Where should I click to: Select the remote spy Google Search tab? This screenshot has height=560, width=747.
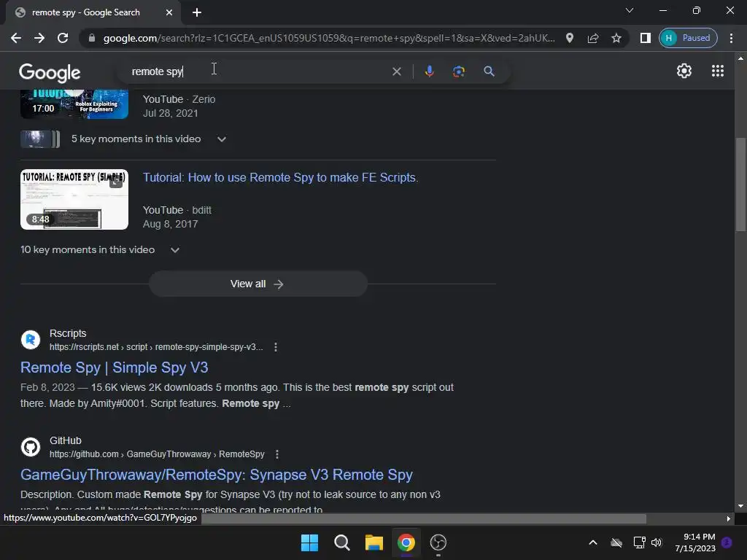(x=93, y=12)
